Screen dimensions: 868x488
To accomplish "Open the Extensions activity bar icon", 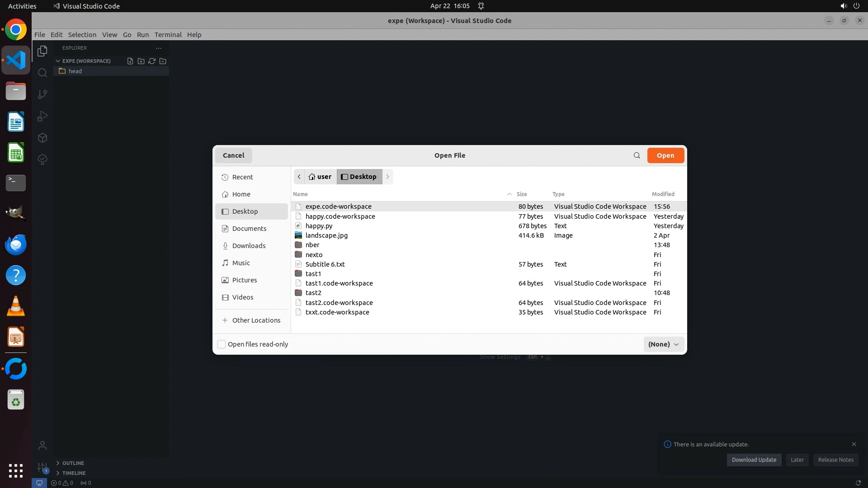I will click(x=42, y=138).
